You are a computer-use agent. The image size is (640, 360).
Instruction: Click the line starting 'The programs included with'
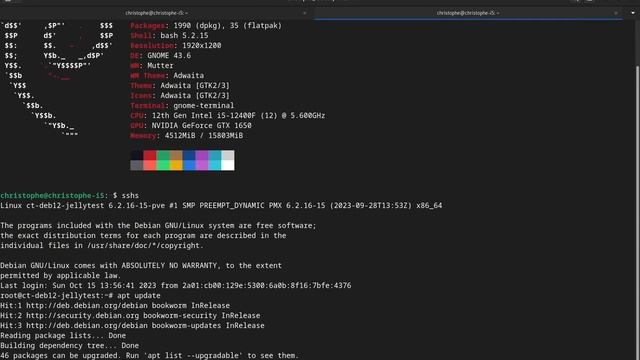click(158, 226)
